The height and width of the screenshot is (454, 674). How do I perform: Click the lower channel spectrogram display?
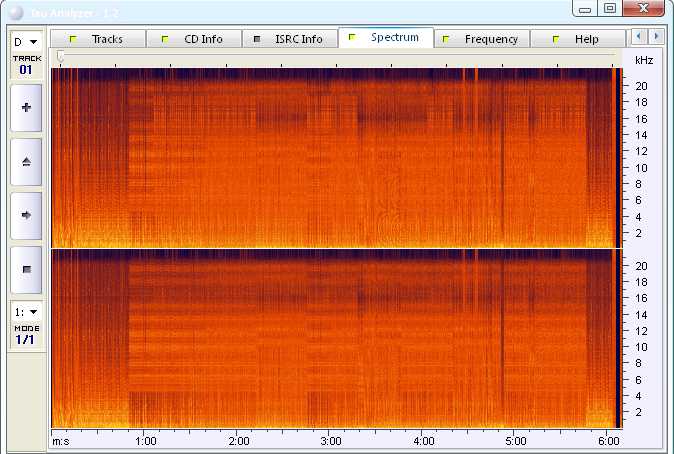pos(333,338)
